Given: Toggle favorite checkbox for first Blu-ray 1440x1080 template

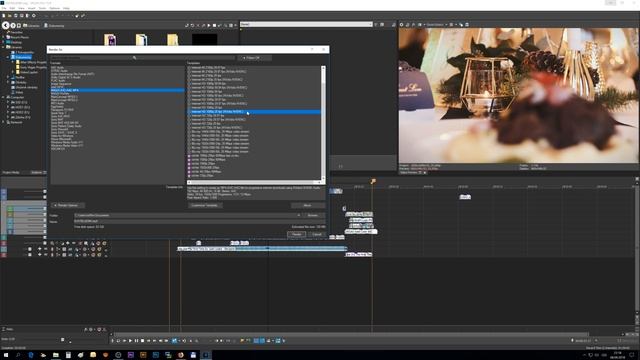Looking at the screenshot, I should click(189, 132).
